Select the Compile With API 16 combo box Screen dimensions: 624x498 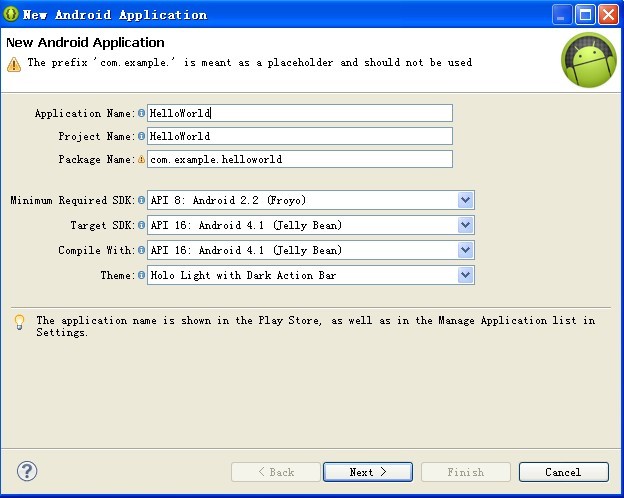point(311,250)
